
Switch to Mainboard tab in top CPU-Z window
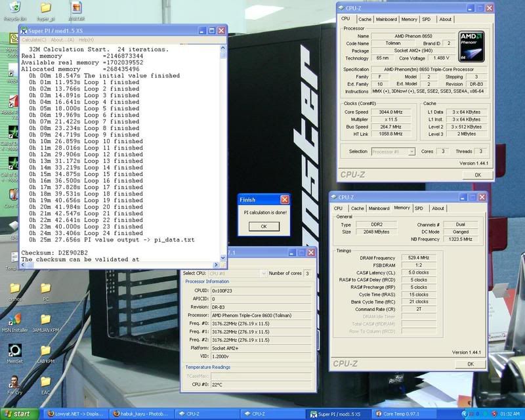(386, 19)
